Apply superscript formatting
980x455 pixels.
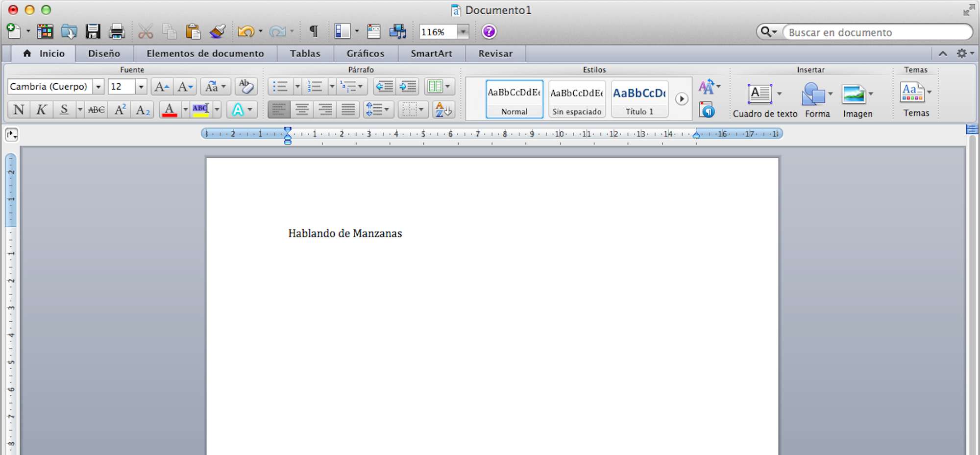point(120,109)
